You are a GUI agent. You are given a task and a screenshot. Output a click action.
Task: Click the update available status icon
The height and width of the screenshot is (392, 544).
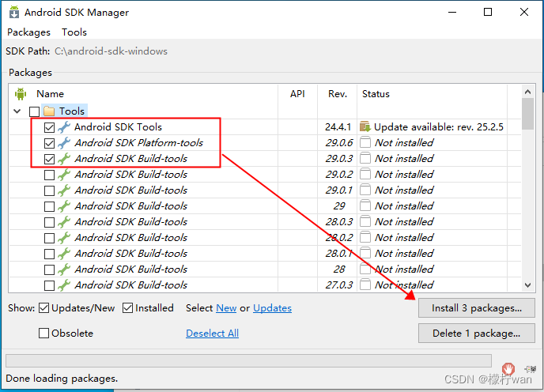[365, 127]
